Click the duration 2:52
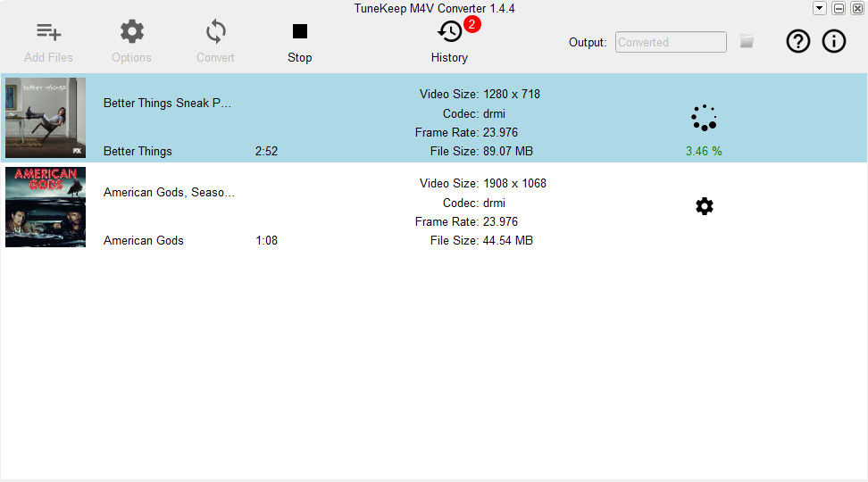Screen dimensions: 868x482 266,151
